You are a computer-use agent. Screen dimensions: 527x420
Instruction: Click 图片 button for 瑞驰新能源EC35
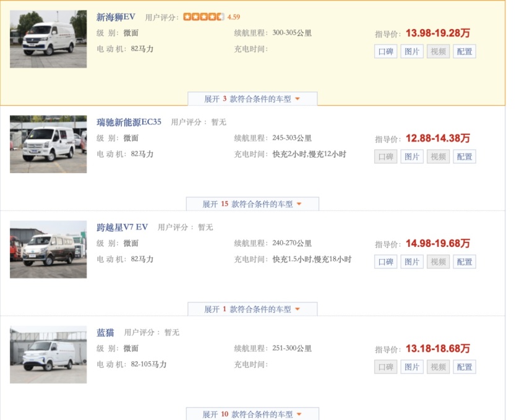point(412,156)
